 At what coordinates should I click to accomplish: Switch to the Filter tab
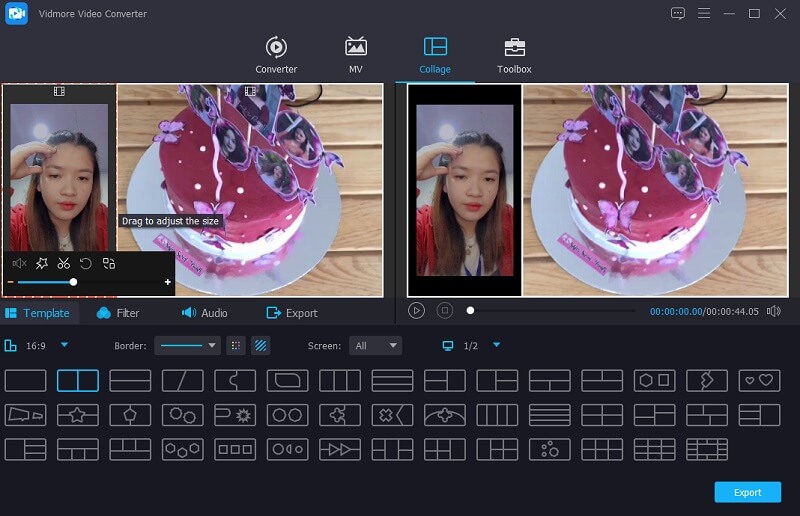[118, 313]
